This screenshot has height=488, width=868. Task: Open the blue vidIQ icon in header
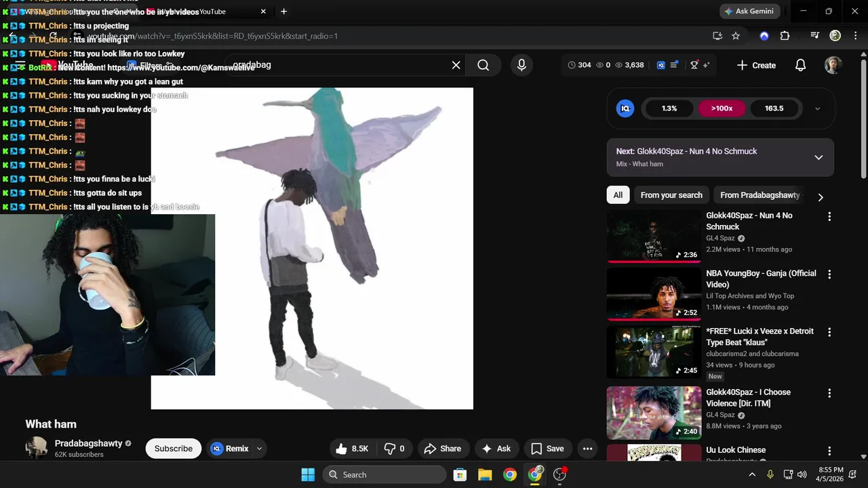coord(661,65)
